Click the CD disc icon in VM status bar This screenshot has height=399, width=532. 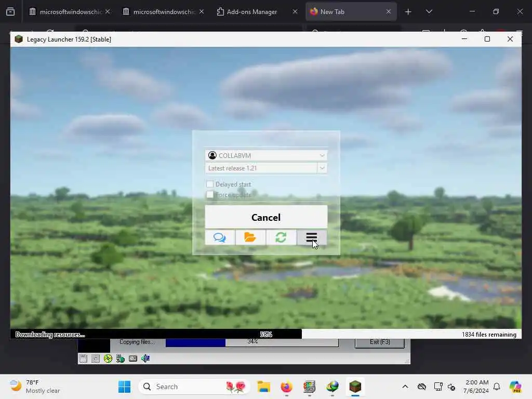[108, 358]
